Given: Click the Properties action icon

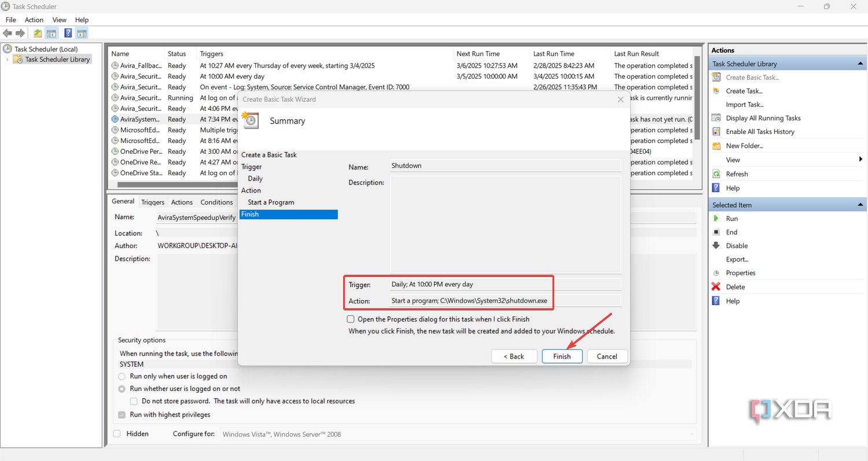Looking at the screenshot, I should (x=716, y=273).
